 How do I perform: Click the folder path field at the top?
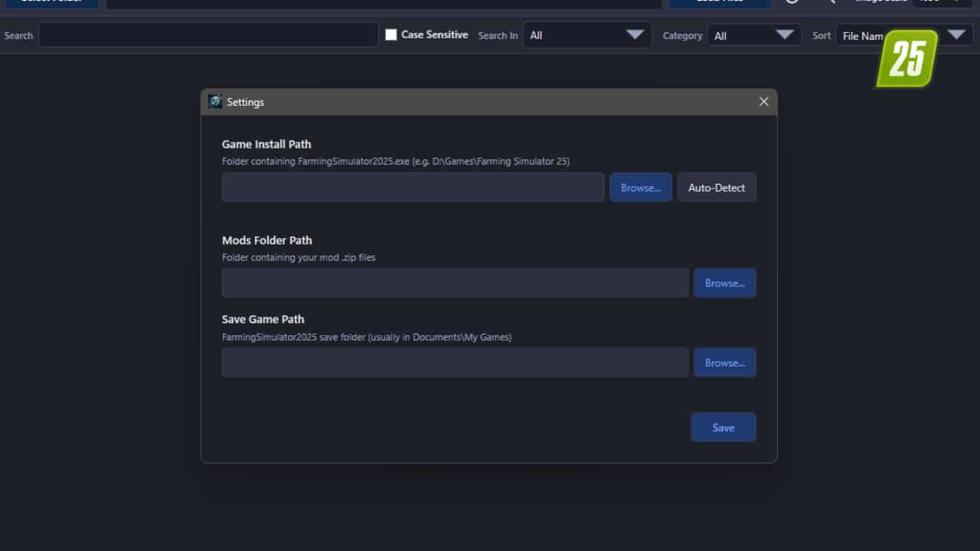tap(383, 2)
